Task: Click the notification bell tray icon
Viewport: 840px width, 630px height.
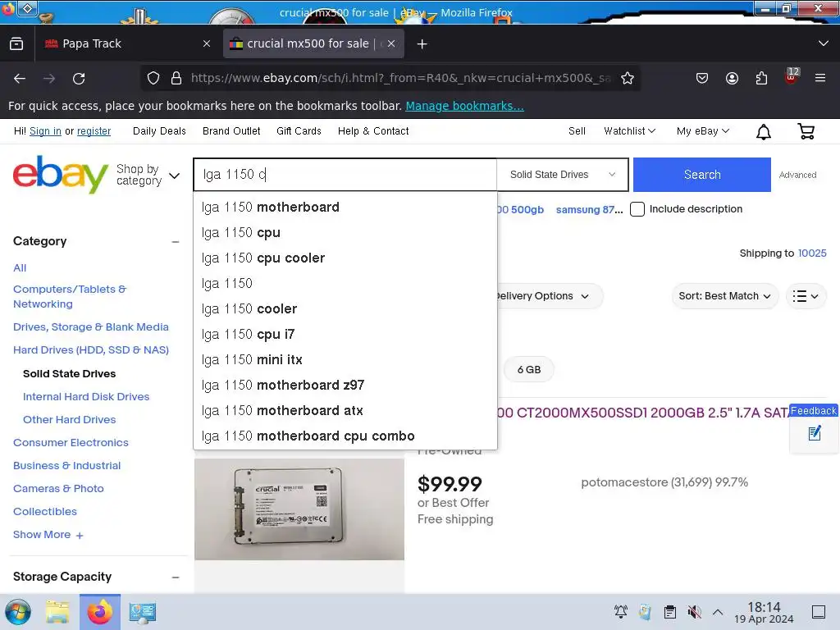Action: 621,612
